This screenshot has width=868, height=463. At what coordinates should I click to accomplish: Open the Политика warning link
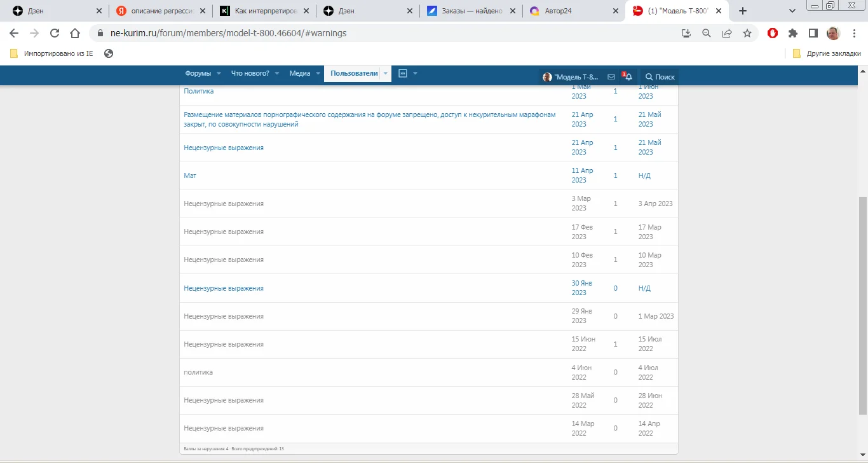pyautogui.click(x=198, y=92)
